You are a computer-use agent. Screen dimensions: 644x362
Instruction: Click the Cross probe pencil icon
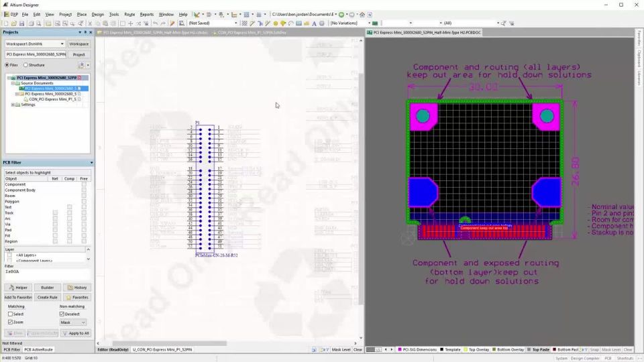(172, 23)
